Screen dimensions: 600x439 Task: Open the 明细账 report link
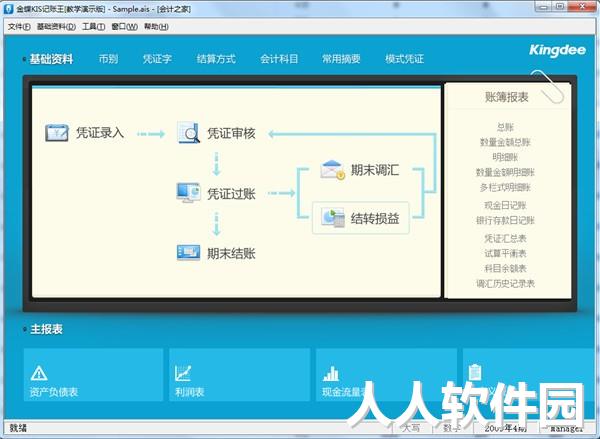point(505,157)
